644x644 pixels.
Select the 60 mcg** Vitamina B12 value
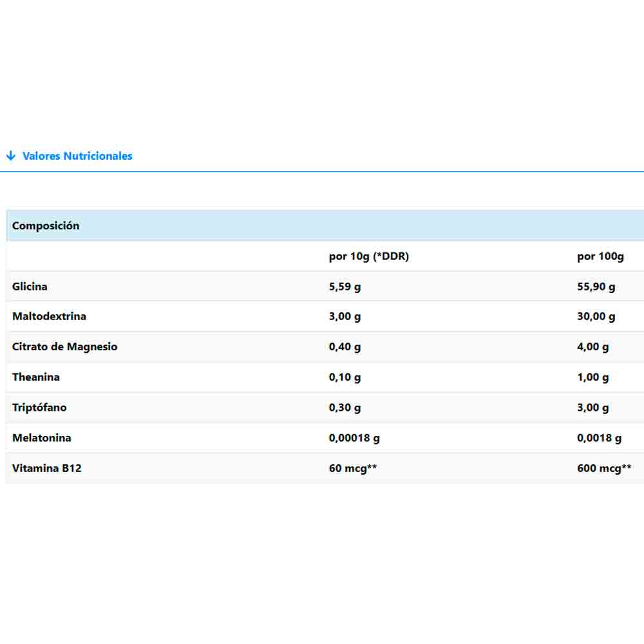pos(352,468)
